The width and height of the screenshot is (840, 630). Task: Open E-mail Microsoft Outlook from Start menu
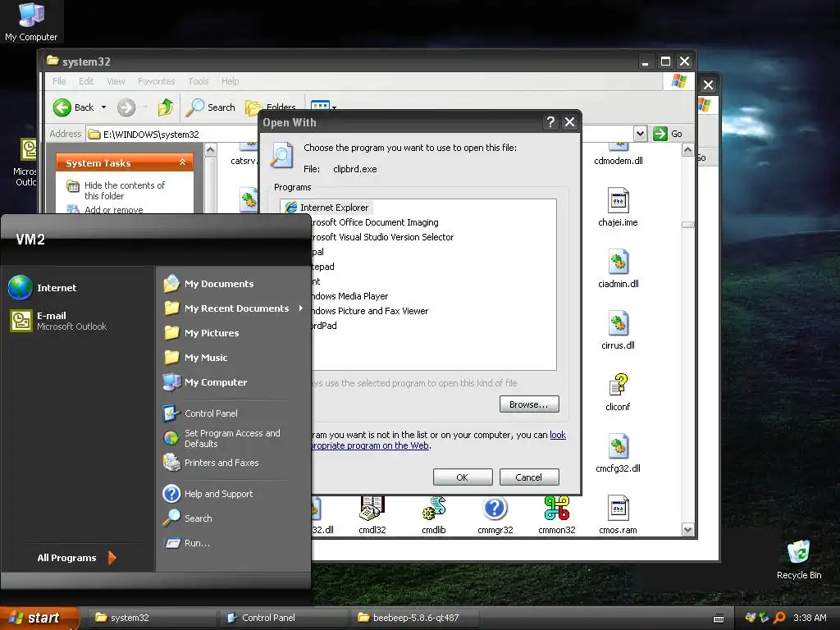pos(59,321)
